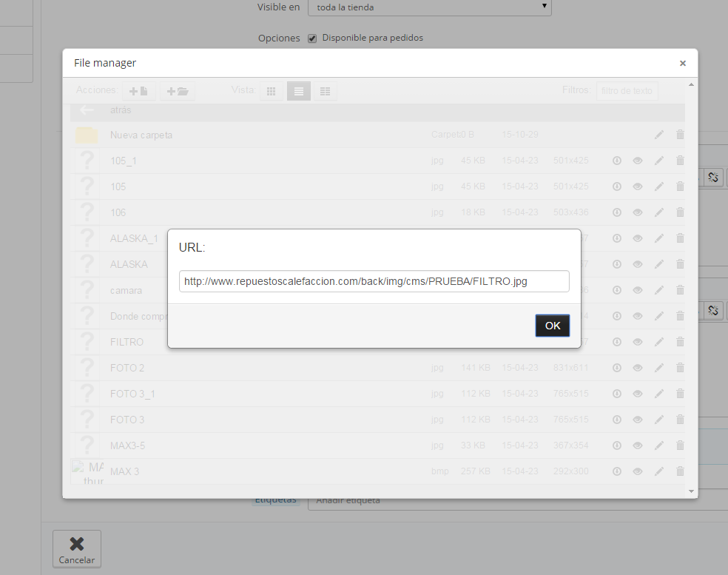Select the FOTO 3_1 file name
The image size is (728, 575).
132,394
